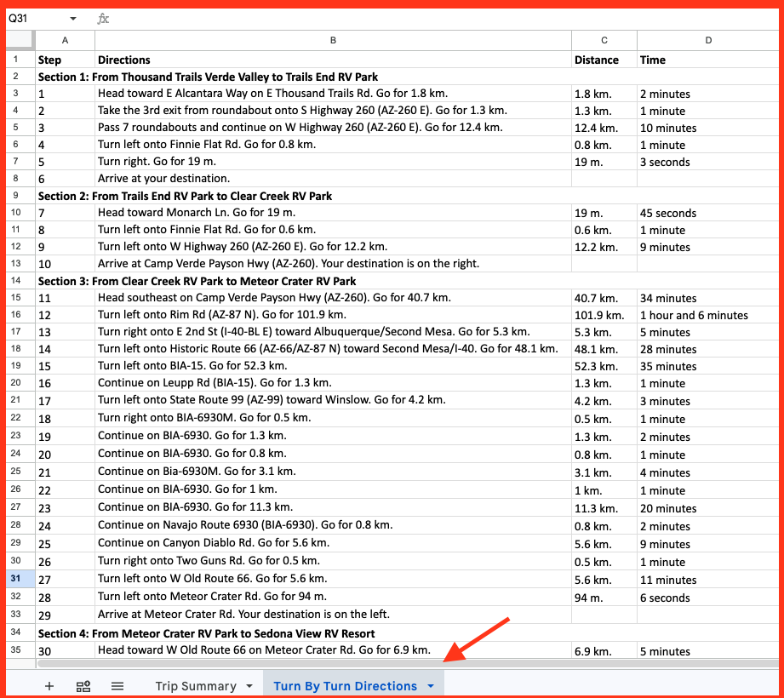Image resolution: width=784 pixels, height=698 pixels.
Task: Click 'Arrive at your destination.' cell
Action: point(333,179)
